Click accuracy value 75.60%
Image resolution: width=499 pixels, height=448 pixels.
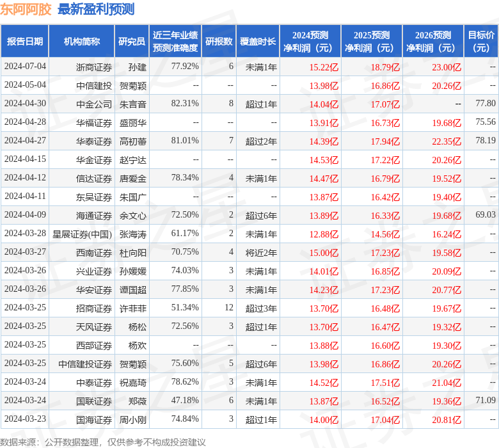pyautogui.click(x=185, y=364)
